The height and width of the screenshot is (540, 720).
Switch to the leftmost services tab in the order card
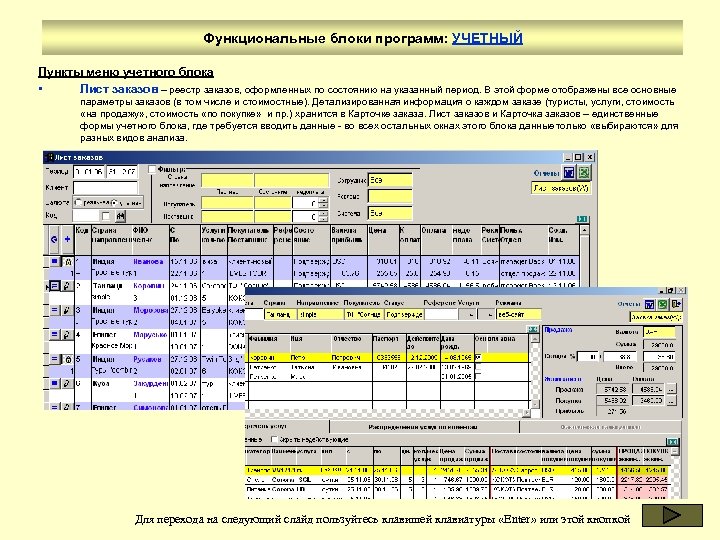(287, 427)
